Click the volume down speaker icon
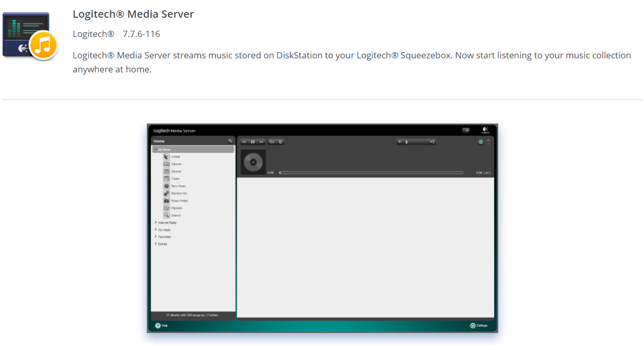Image resolution: width=644 pixels, height=345 pixels. 399,142
